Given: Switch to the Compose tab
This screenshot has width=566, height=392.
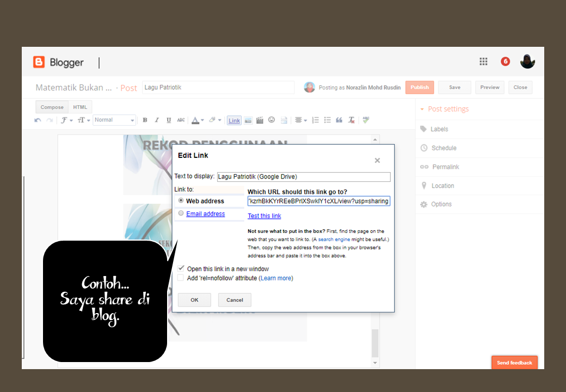Looking at the screenshot, I should click(52, 107).
